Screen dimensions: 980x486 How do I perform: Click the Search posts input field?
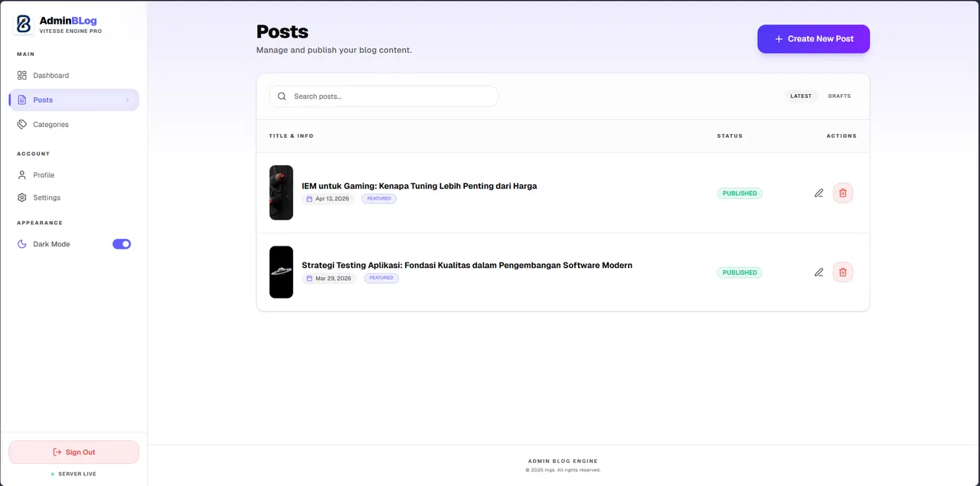click(384, 96)
